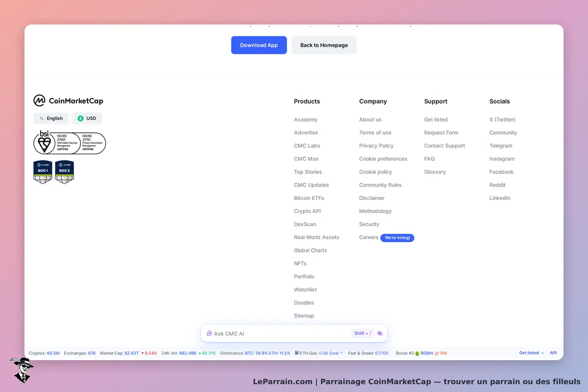The width and height of the screenshot is (588, 392).
Task: Open the language selector showing English
Action: point(51,118)
